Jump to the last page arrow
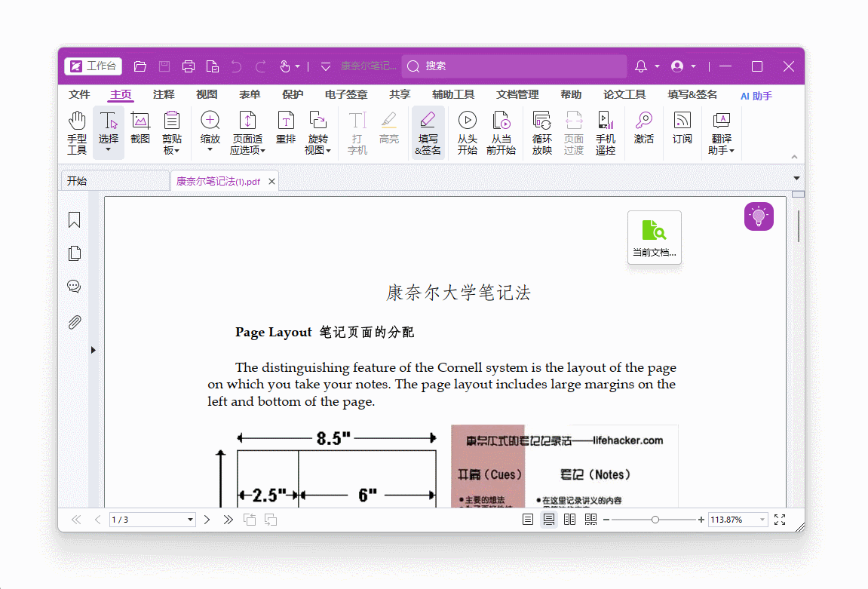The image size is (868, 589). 228,520
